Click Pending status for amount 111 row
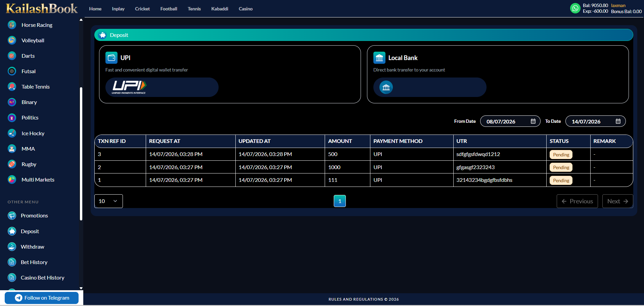This screenshot has width=644, height=306. point(561,181)
